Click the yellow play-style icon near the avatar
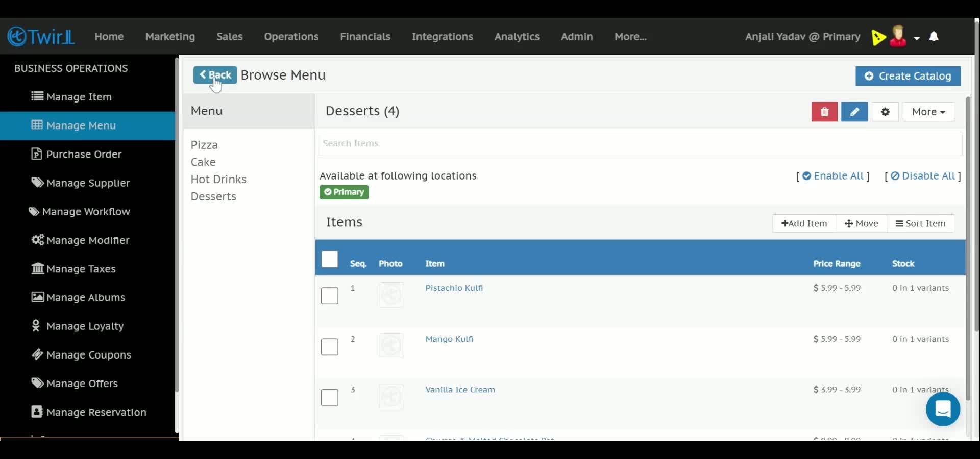 [x=878, y=37]
